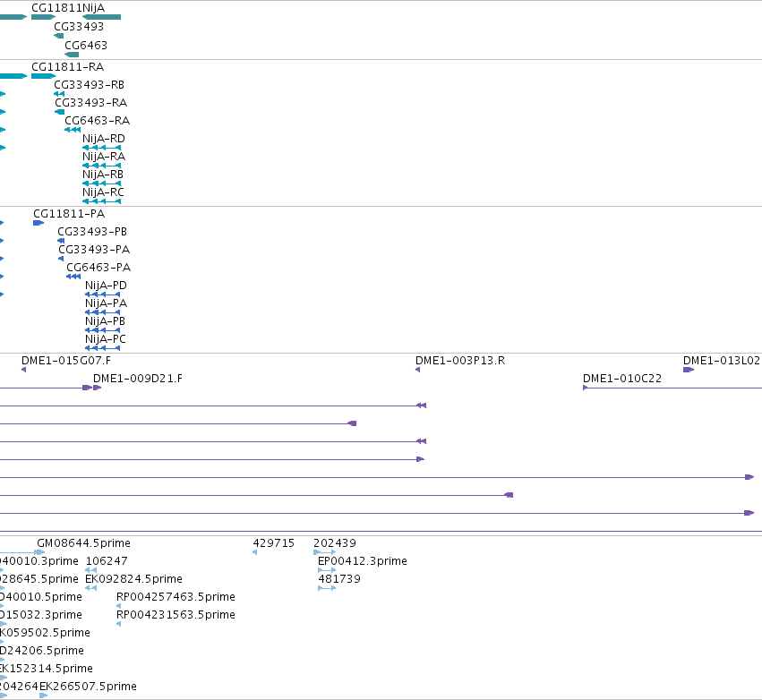Click the NijA-RD transcript glyph
Screen dimensions: 762x700
pos(101,148)
